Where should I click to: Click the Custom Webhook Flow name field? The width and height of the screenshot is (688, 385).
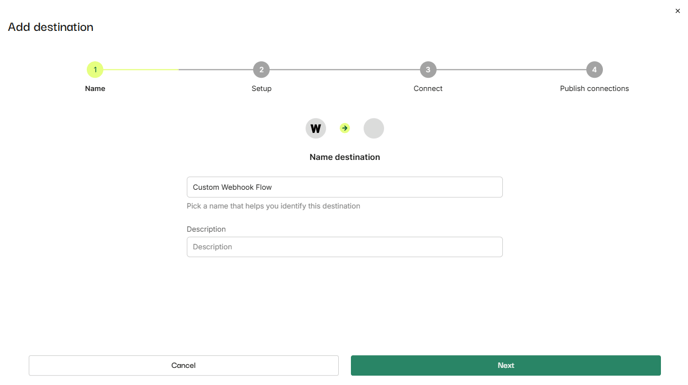344,187
